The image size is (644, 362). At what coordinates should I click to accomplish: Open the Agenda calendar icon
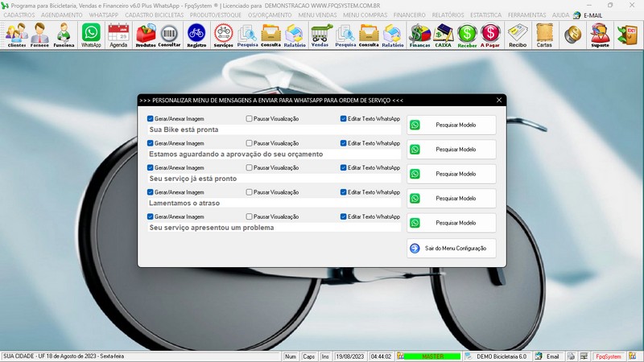(x=118, y=35)
